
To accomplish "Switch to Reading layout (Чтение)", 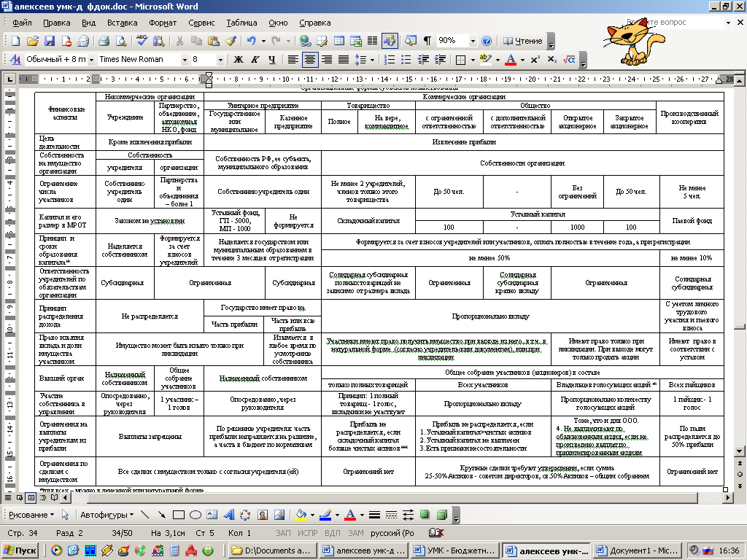I will click(x=522, y=41).
